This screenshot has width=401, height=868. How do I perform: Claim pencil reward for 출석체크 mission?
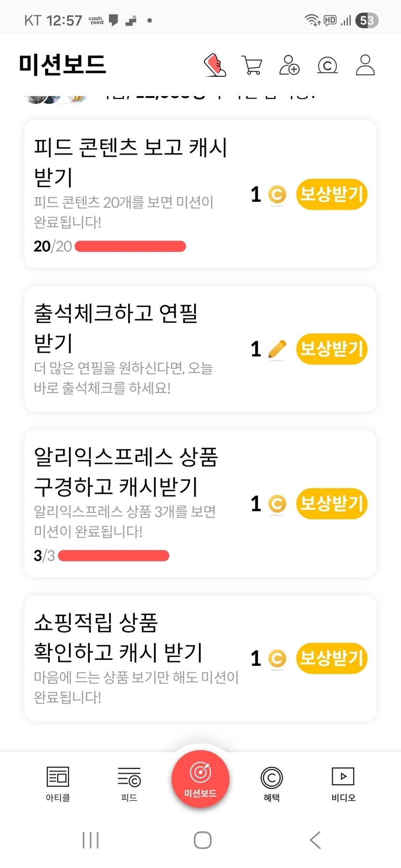[331, 349]
